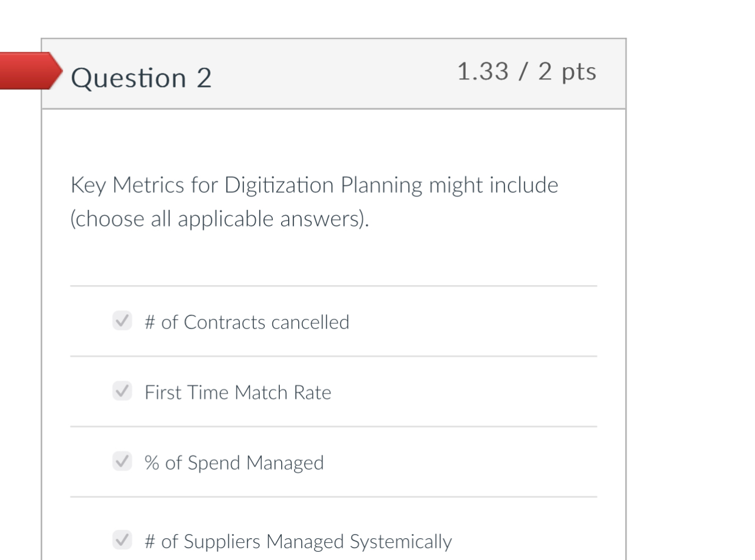Image resolution: width=755 pixels, height=560 pixels.
Task: Click the 'Question 2' header title
Action: click(141, 77)
